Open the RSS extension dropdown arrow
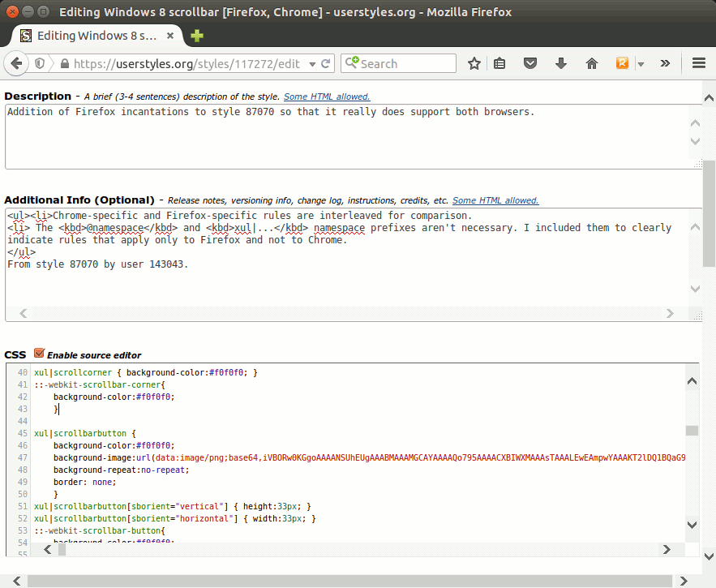The width and height of the screenshot is (716, 588). 641,64
